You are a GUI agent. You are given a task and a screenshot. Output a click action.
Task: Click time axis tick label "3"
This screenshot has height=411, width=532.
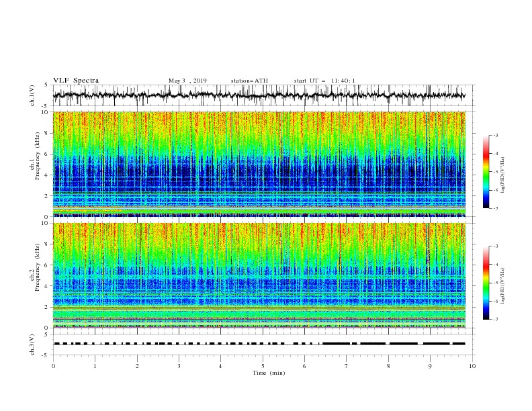[179, 366]
